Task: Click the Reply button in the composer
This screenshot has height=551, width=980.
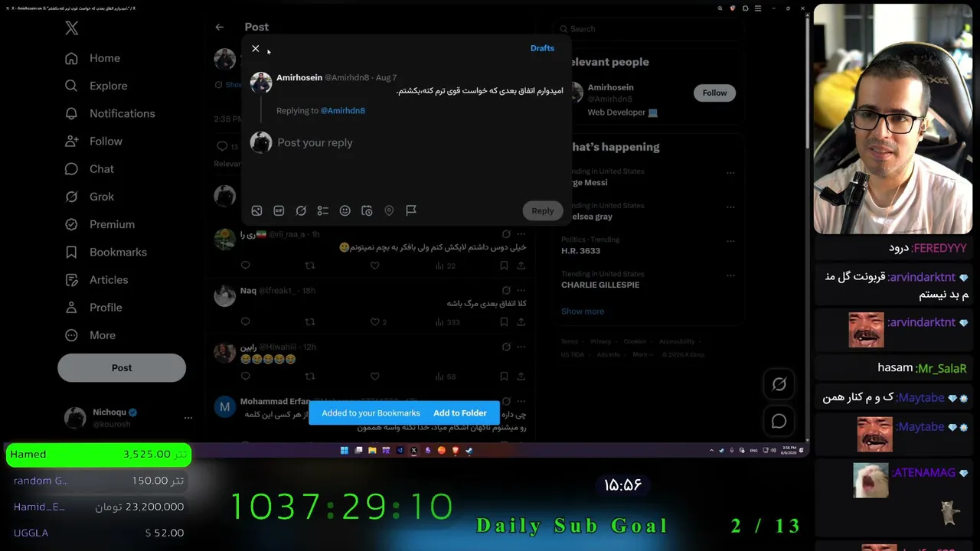Action: pos(543,210)
